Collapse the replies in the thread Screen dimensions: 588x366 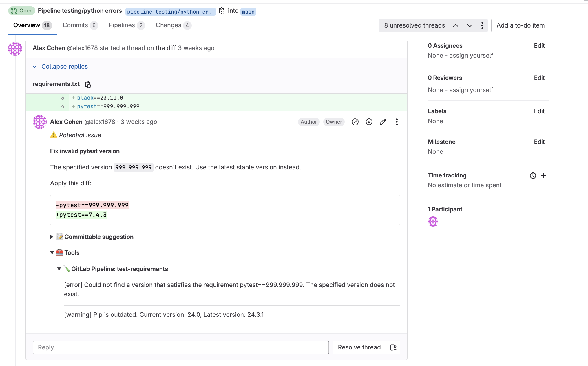(x=64, y=66)
